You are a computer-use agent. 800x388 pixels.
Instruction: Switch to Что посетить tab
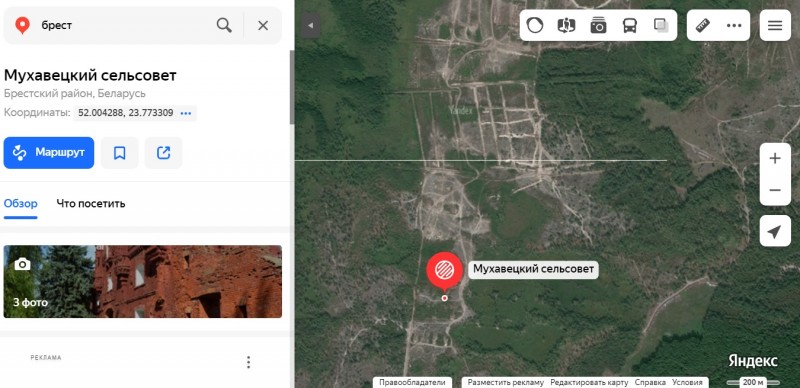point(91,204)
